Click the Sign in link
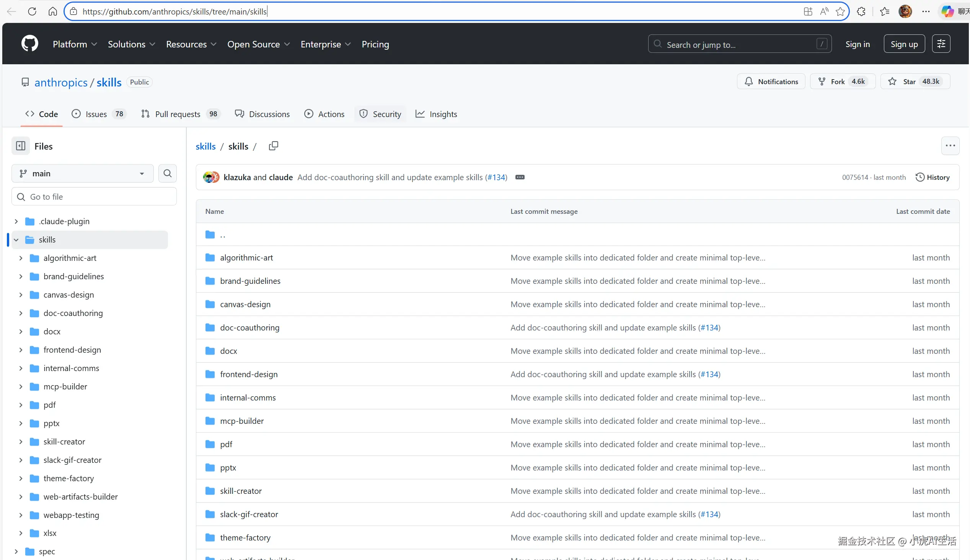This screenshot has height=560, width=970. [x=857, y=44]
